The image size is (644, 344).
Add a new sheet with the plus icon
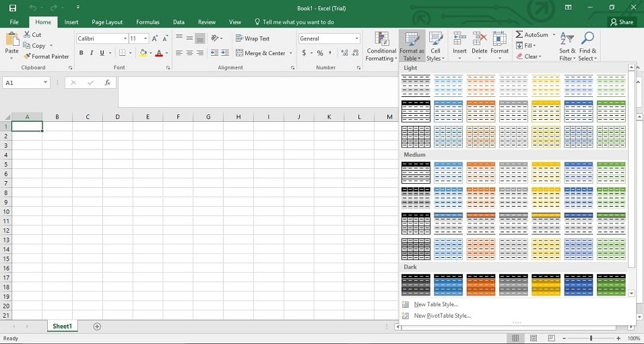tap(97, 326)
